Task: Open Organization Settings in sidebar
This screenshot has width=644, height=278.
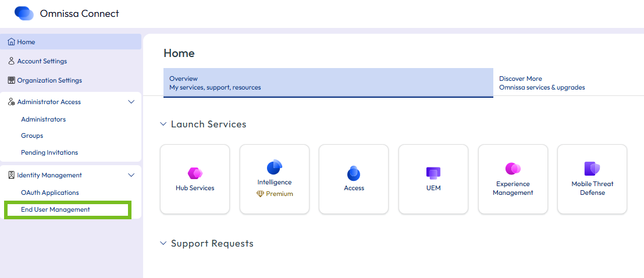Action: 70,80
